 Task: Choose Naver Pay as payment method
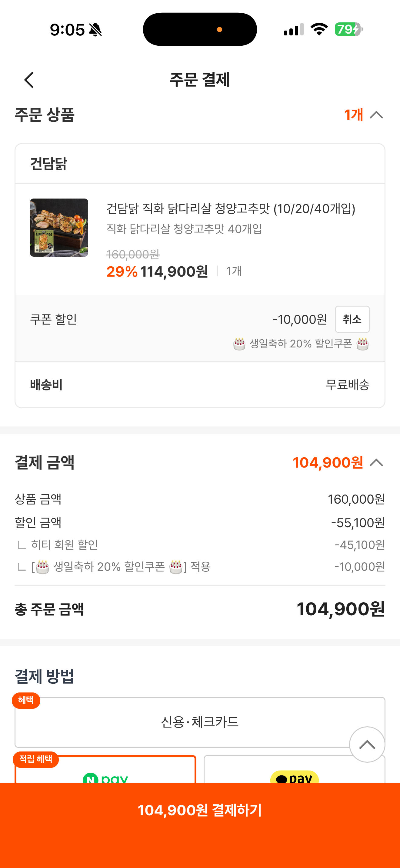[x=105, y=769]
